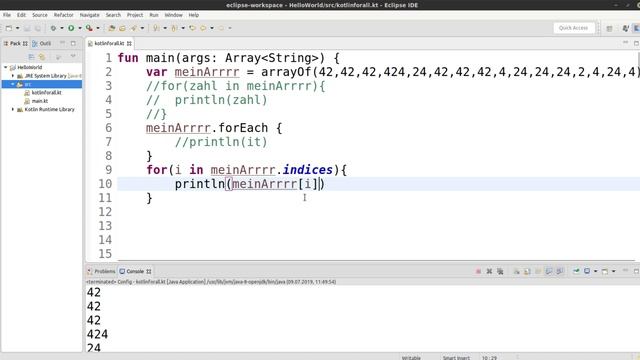Screen dimensions: 640x360
Task: Click the Last Edit Location icon
Action: [x=192, y=28]
